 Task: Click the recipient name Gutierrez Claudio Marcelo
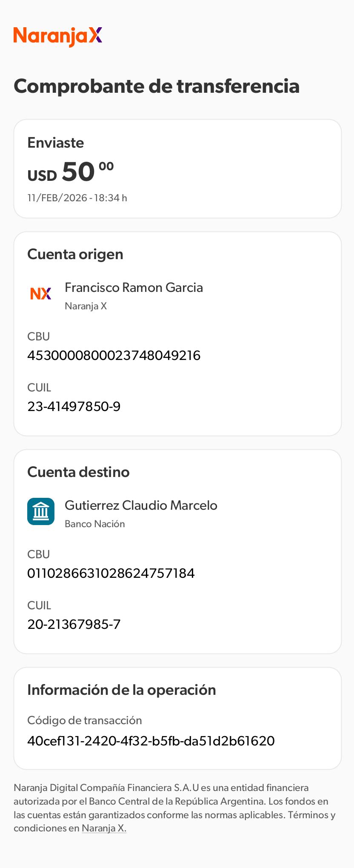[x=141, y=505]
